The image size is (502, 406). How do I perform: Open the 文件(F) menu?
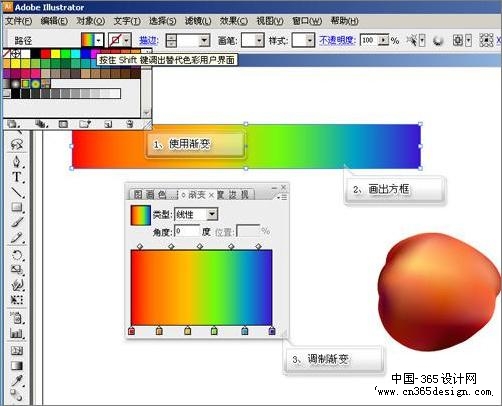tap(19, 21)
